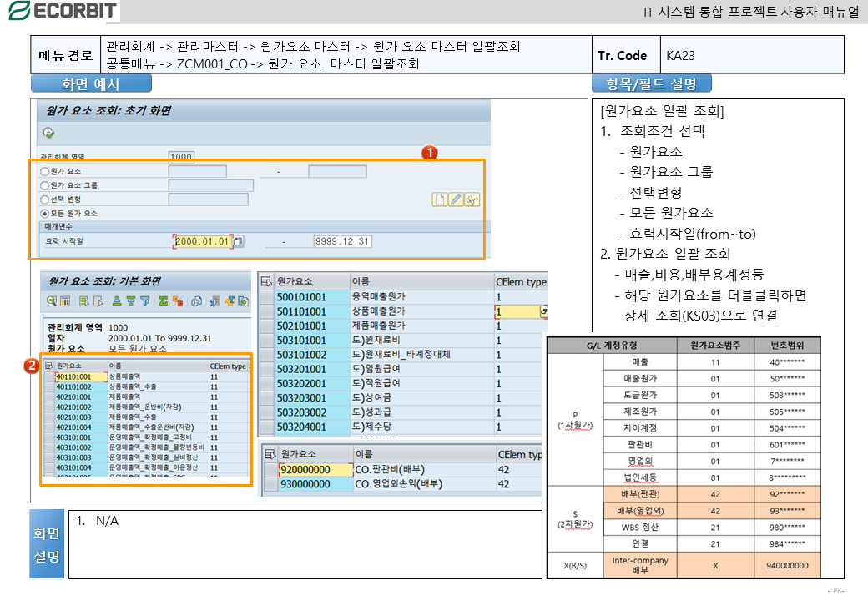This screenshot has height=601, width=868.
Task: Click the funnel filter toolbar icon
Action: [x=144, y=301]
